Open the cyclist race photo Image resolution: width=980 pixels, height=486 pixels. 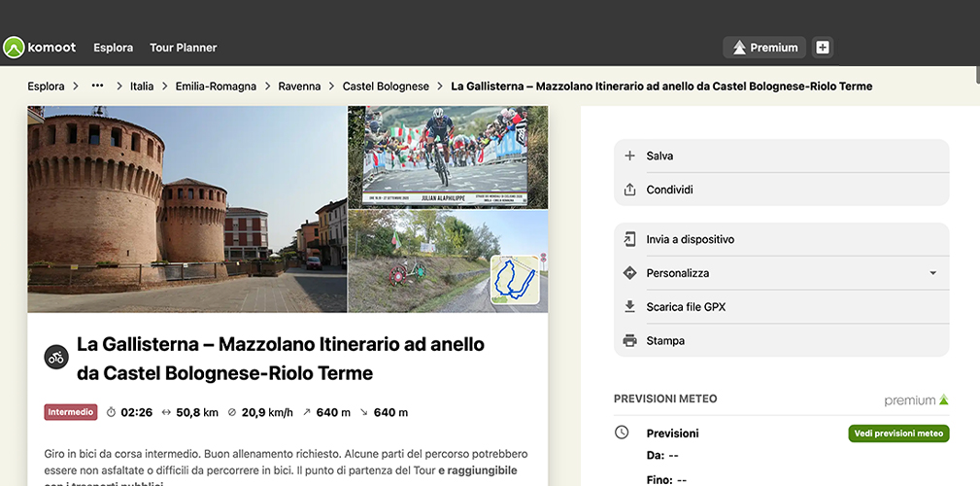(x=447, y=156)
